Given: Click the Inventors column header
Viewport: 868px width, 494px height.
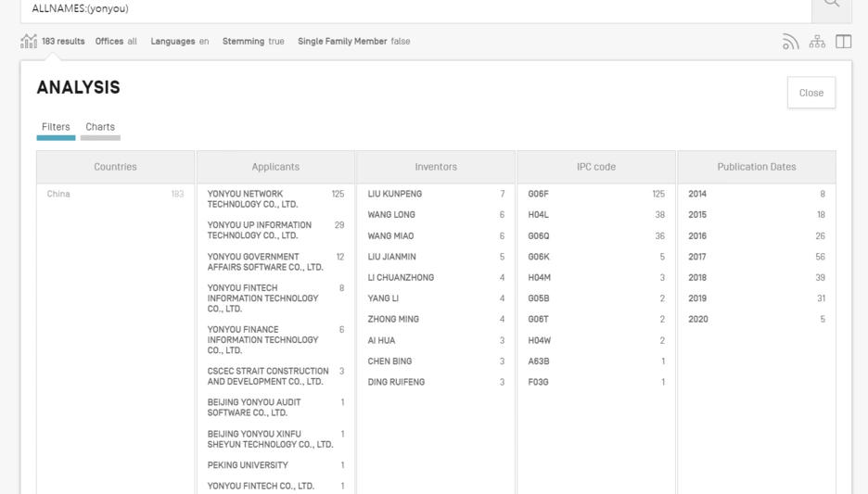Looking at the screenshot, I should (436, 167).
